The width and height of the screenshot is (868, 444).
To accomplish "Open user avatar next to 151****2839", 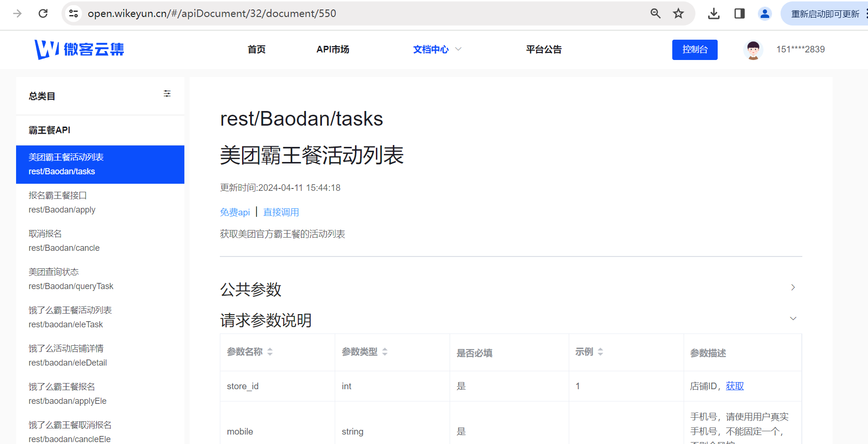I will click(753, 50).
